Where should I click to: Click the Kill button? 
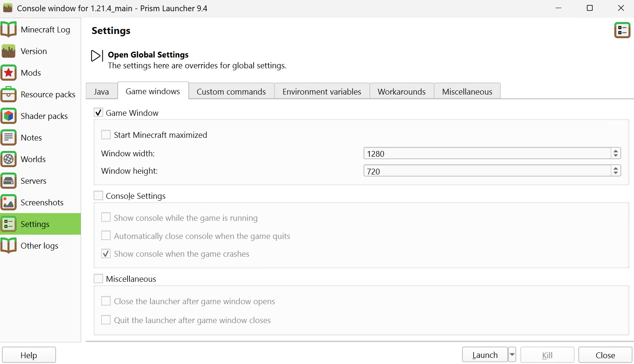547,355
